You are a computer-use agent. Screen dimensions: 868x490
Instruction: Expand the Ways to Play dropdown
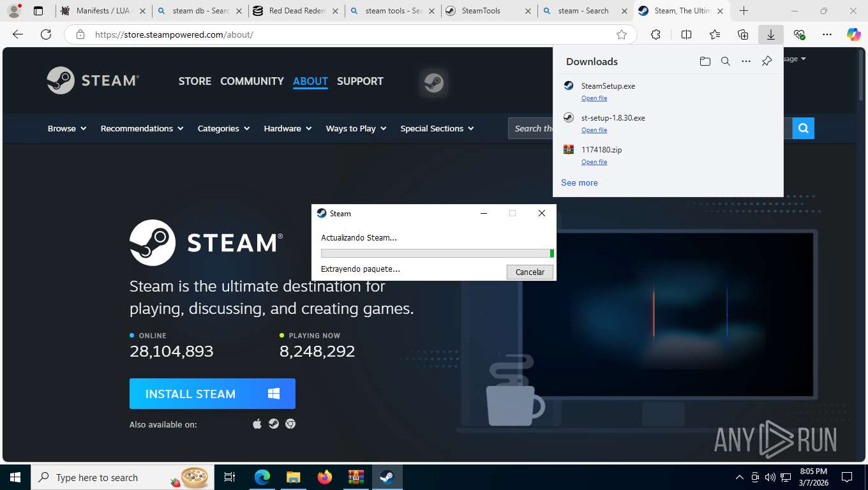pyautogui.click(x=356, y=128)
